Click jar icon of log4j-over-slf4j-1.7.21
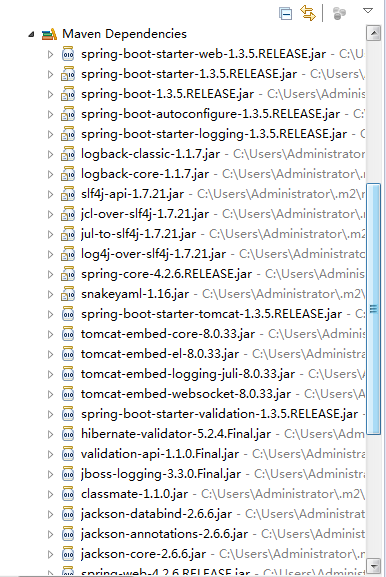Screen dimensions: 386x577 click(x=68, y=254)
